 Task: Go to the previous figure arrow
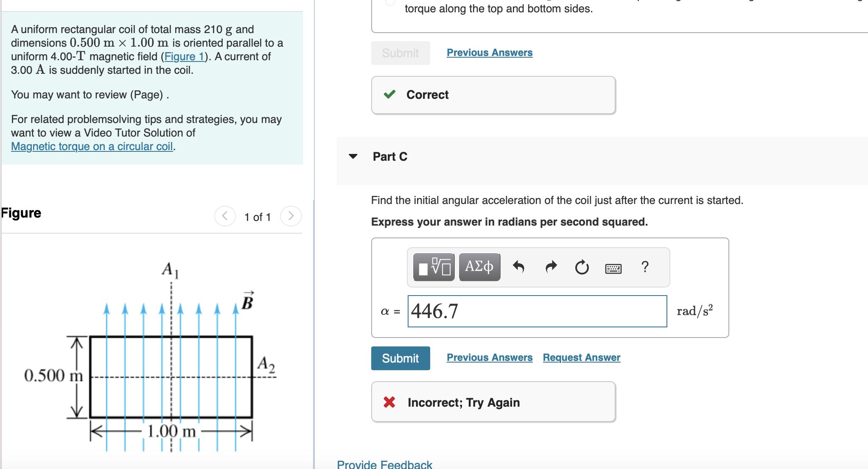click(225, 216)
